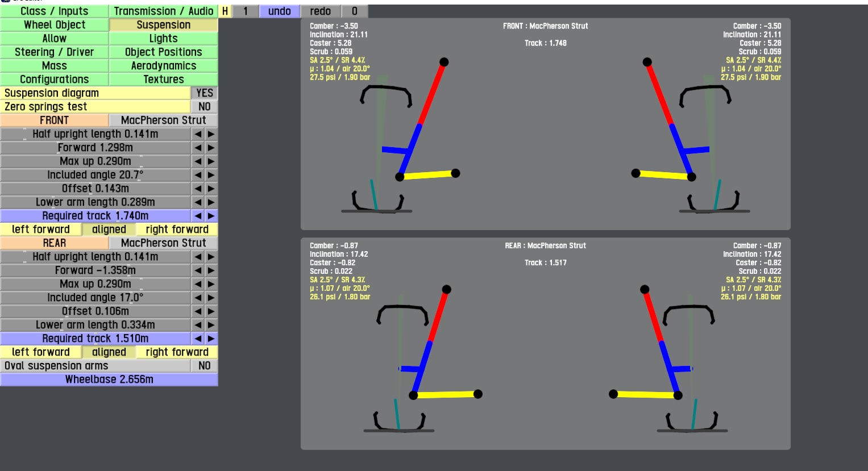This screenshot has width=868, height=471.
Task: Increase Required track 1.740m
Action: click(211, 216)
